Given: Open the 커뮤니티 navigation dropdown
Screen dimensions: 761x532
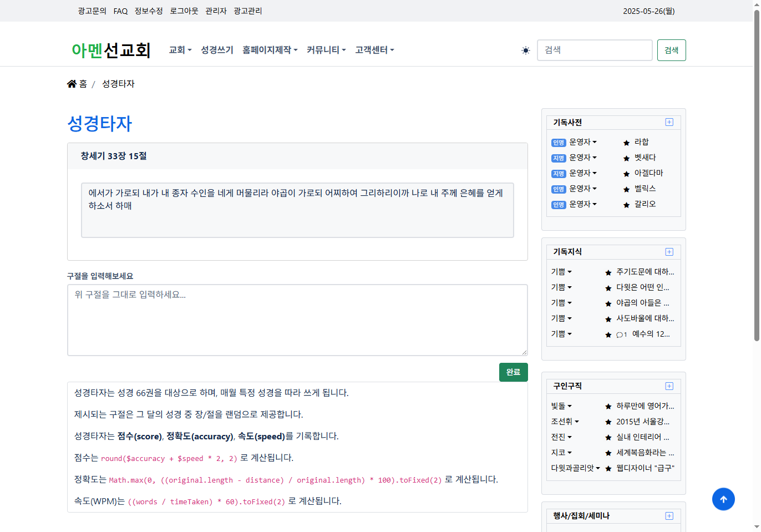Looking at the screenshot, I should coord(326,50).
